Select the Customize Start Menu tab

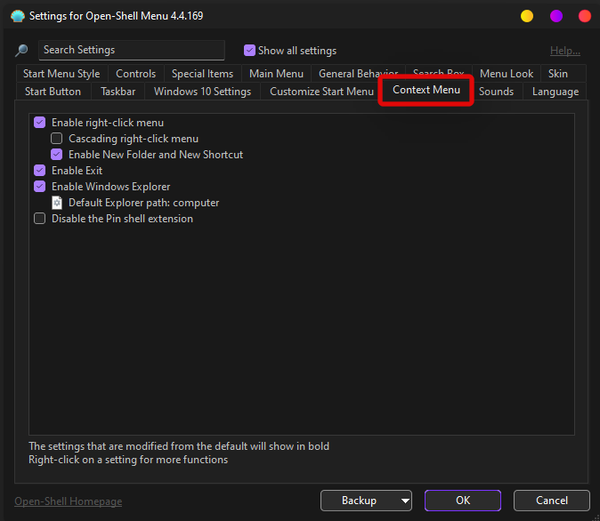(x=321, y=92)
